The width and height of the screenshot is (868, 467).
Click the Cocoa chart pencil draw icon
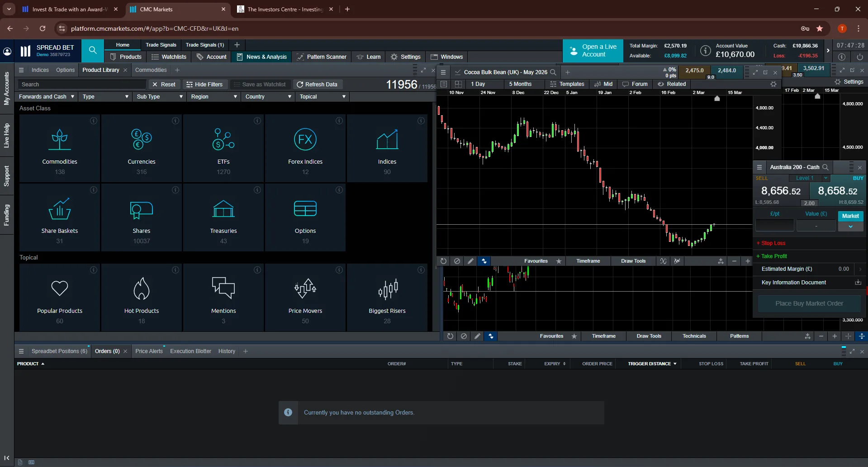click(x=470, y=261)
